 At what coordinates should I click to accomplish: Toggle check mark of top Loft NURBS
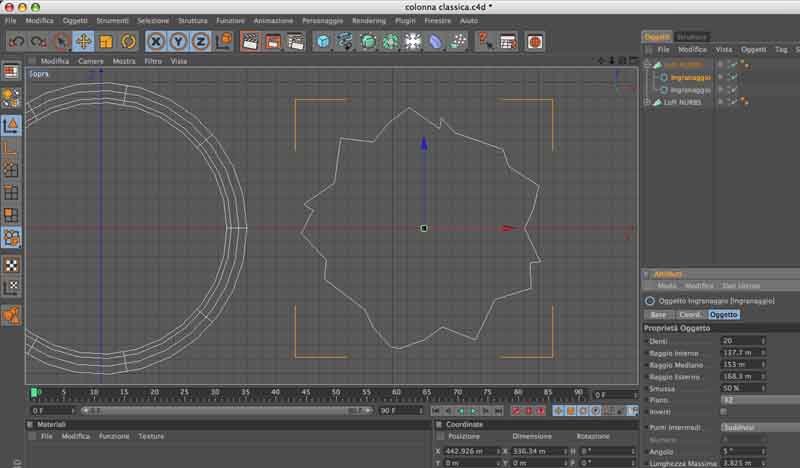pyautogui.click(x=733, y=65)
